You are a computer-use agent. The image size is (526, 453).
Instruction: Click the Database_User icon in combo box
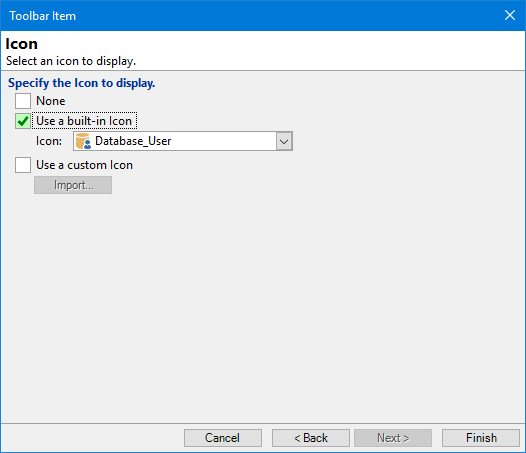click(x=83, y=141)
